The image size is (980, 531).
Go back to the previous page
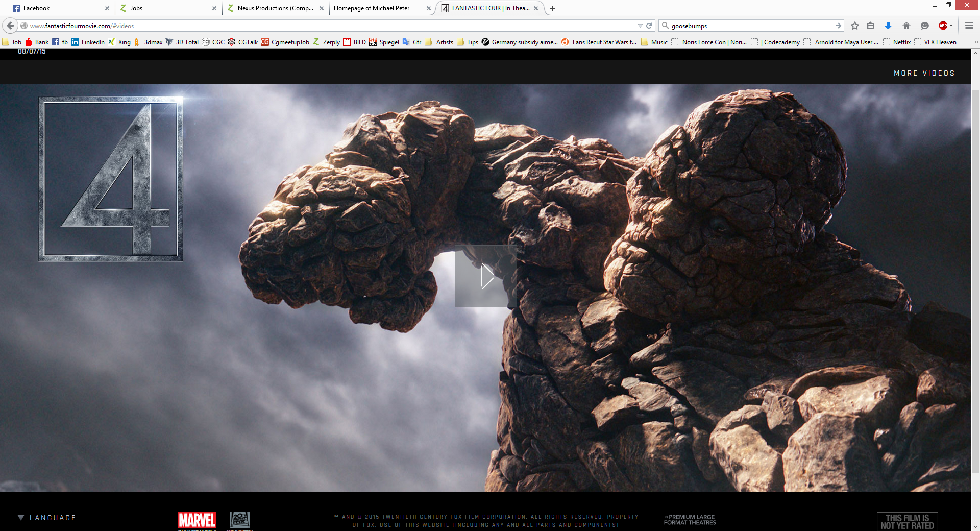click(x=10, y=26)
